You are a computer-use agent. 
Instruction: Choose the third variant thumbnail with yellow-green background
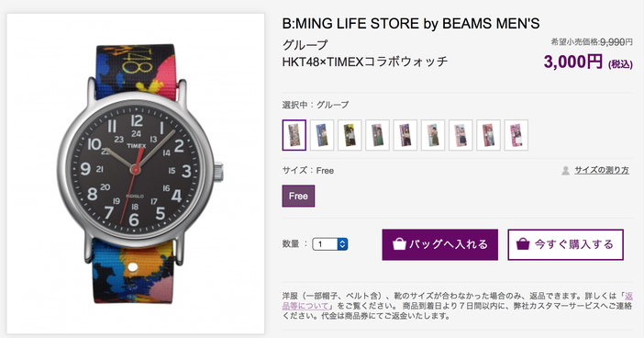click(x=350, y=135)
